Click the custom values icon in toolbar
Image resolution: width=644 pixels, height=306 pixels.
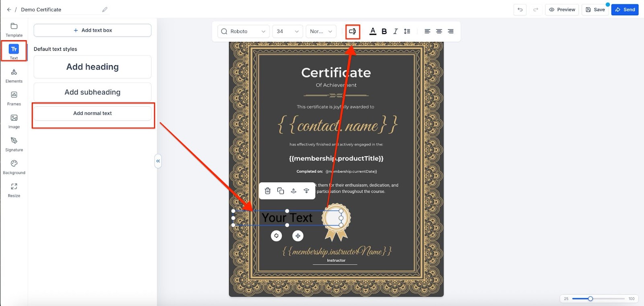point(352,31)
